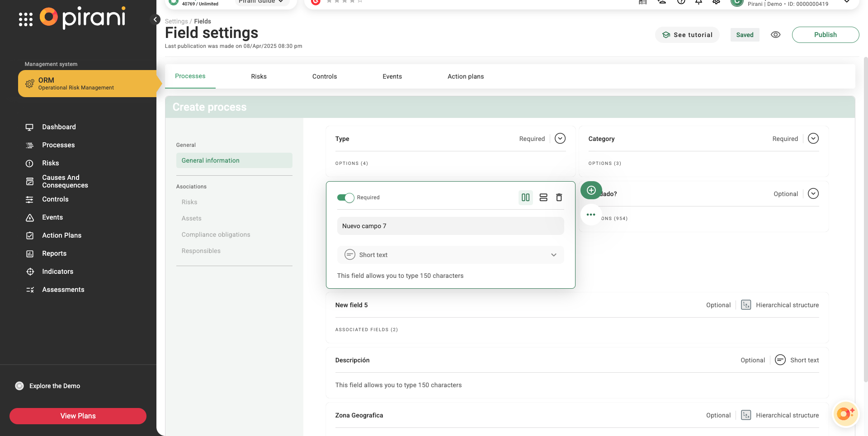Open the apps grid menu icon
Screen dimensions: 868x436
point(26,19)
